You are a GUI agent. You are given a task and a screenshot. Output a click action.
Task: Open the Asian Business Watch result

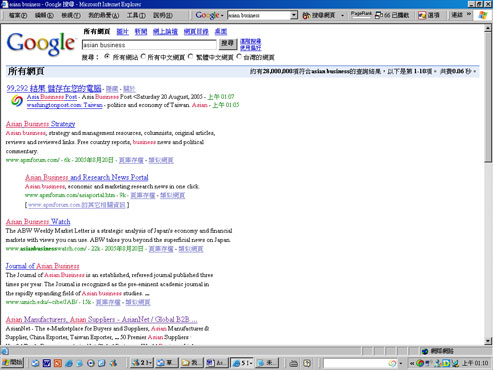pyautogui.click(x=38, y=222)
